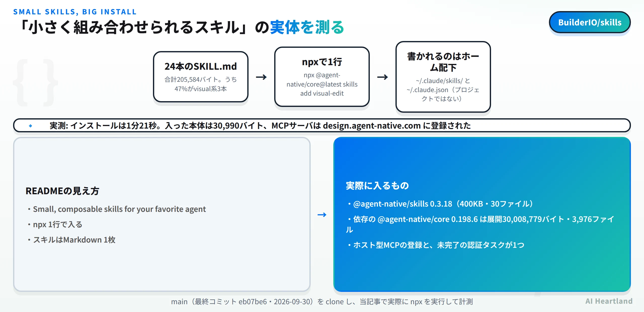Click the '書かれるのはホーム配下' card heading

pyautogui.click(x=443, y=62)
